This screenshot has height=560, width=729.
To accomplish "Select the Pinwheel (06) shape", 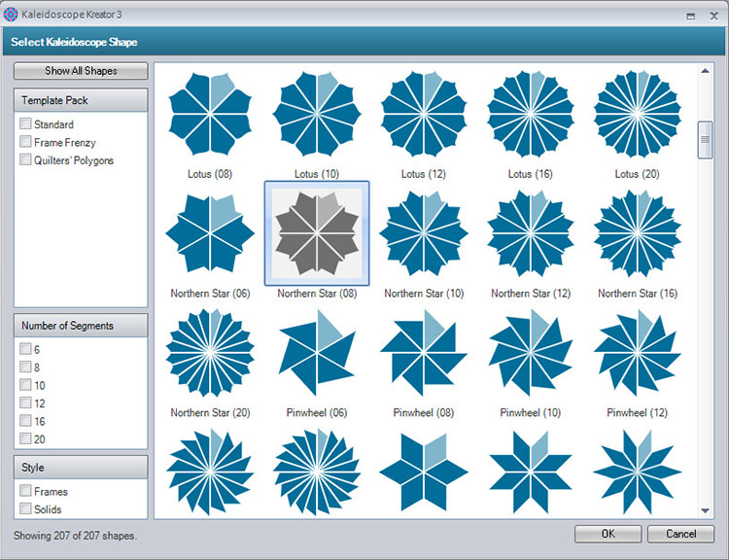I will click(x=317, y=353).
